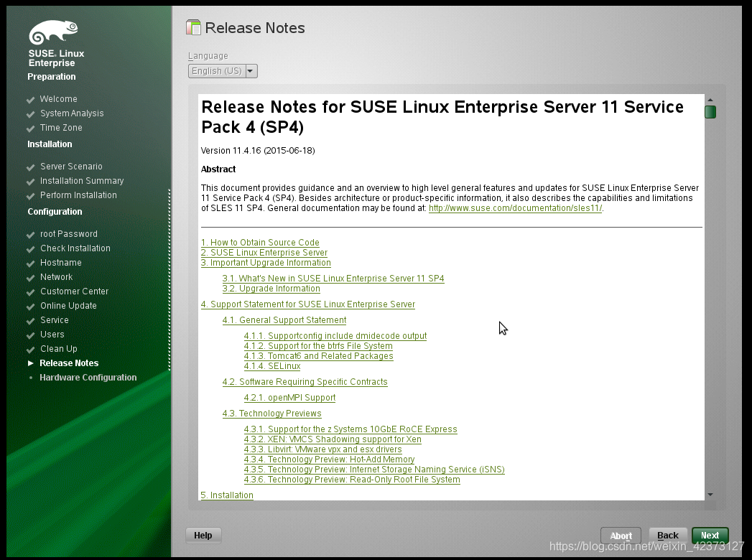Click the Online Update step checkmark
This screenshot has height=560, width=752.
[x=31, y=307]
